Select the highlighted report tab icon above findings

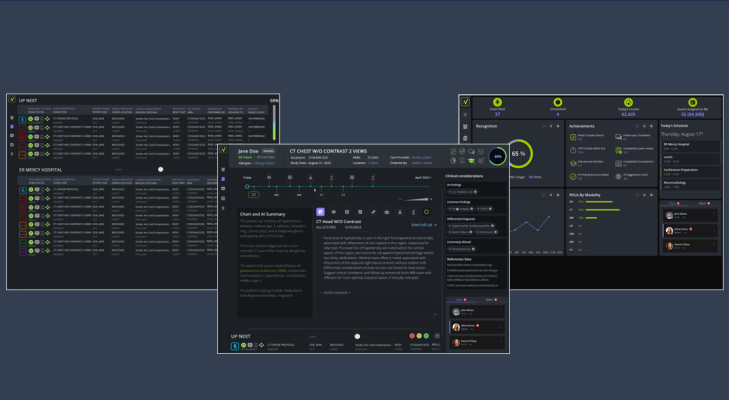[x=321, y=212]
